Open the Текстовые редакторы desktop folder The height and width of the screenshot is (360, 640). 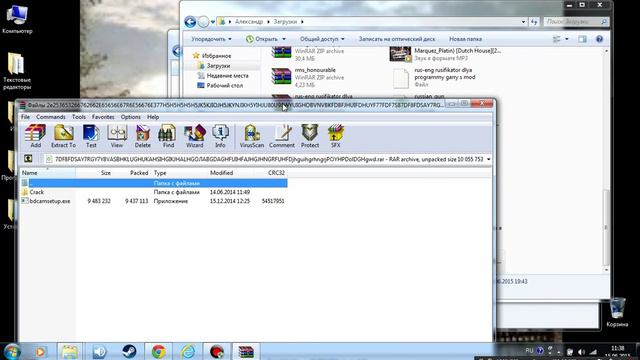[16, 71]
